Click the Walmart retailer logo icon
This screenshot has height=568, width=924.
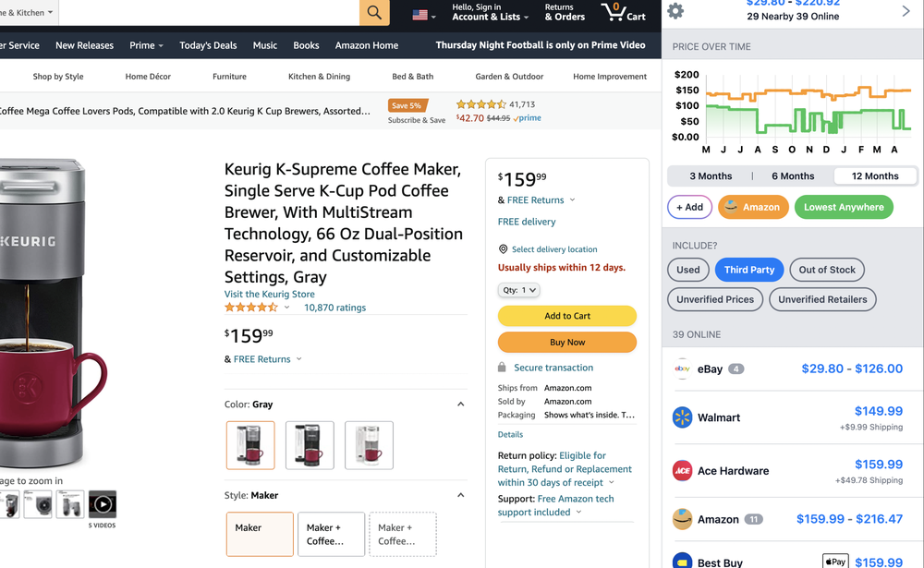pyautogui.click(x=682, y=417)
